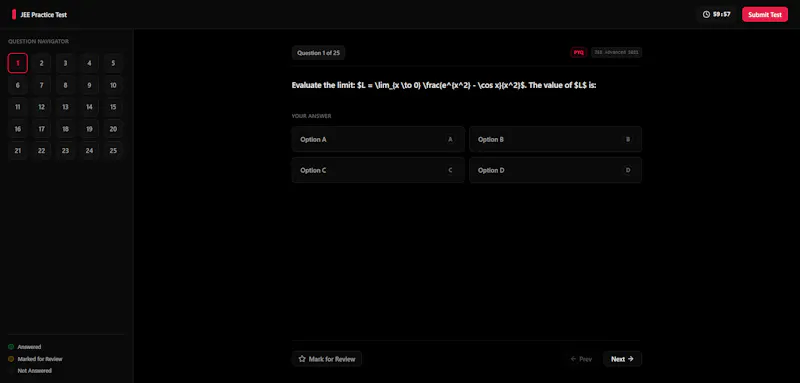Screen dimensions: 800x383
Task: Navigate to question 14
Action: tap(89, 107)
